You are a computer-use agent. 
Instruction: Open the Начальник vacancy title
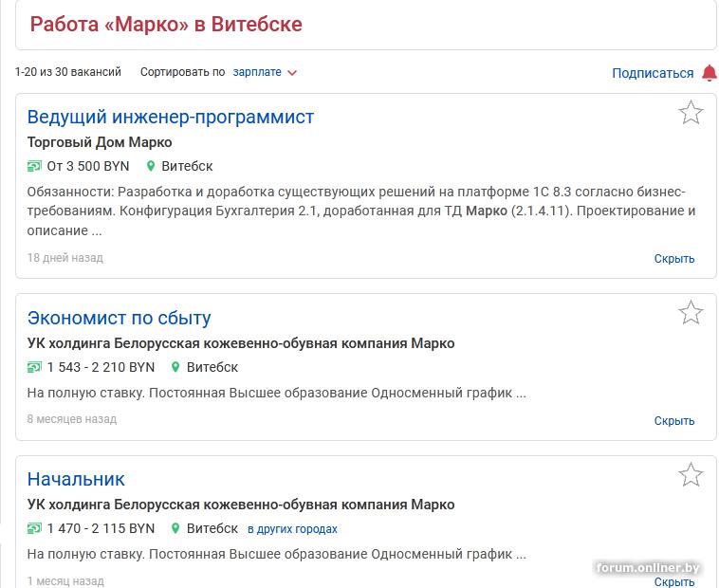(x=76, y=479)
